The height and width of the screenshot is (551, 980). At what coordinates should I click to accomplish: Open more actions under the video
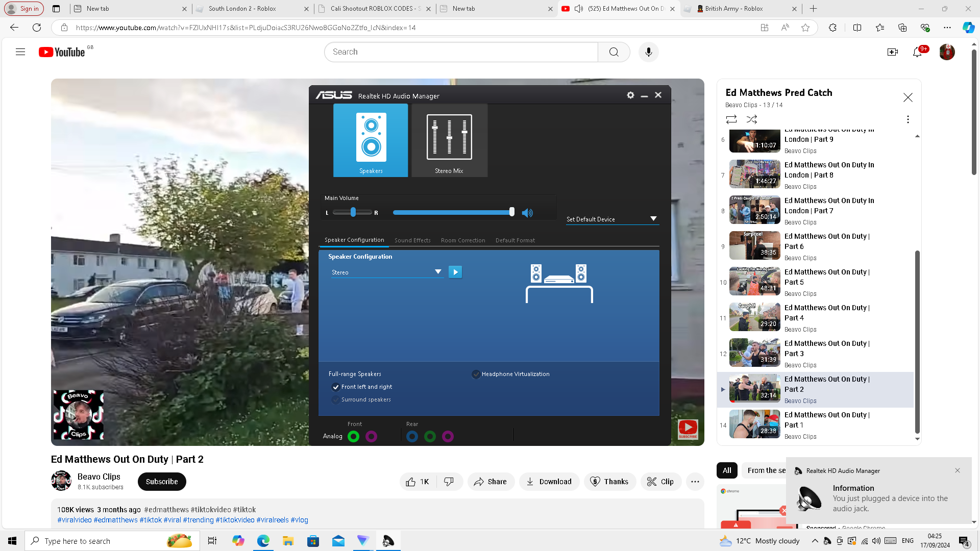tap(695, 482)
